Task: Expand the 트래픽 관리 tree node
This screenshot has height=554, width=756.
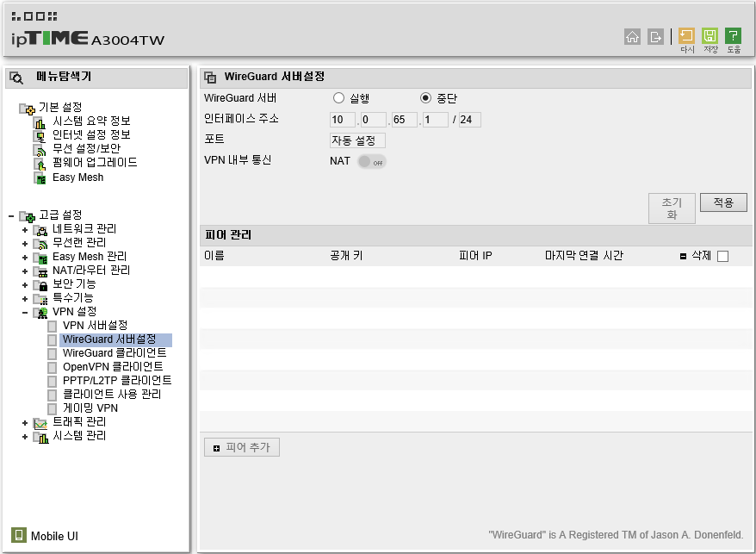Action: [25, 423]
